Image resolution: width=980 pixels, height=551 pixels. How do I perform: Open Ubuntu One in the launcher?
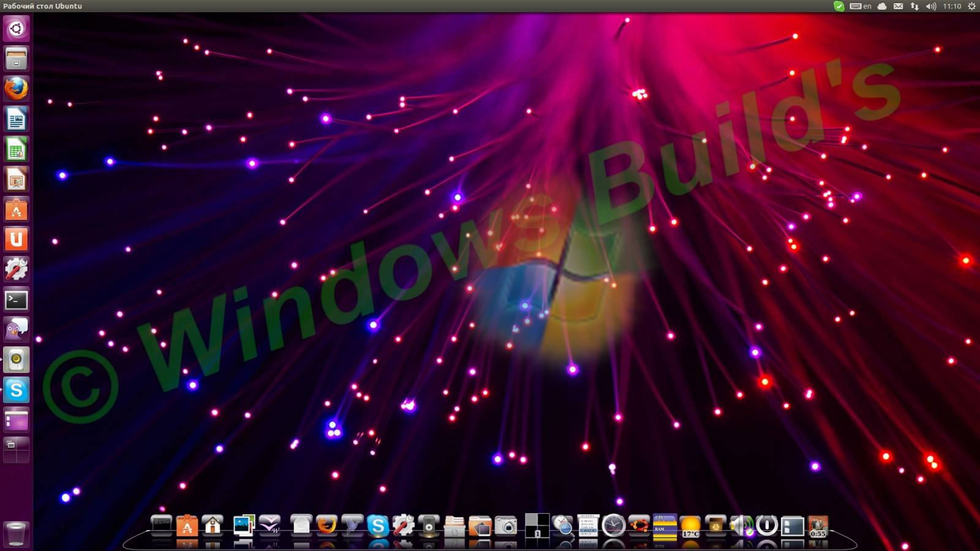[x=17, y=239]
